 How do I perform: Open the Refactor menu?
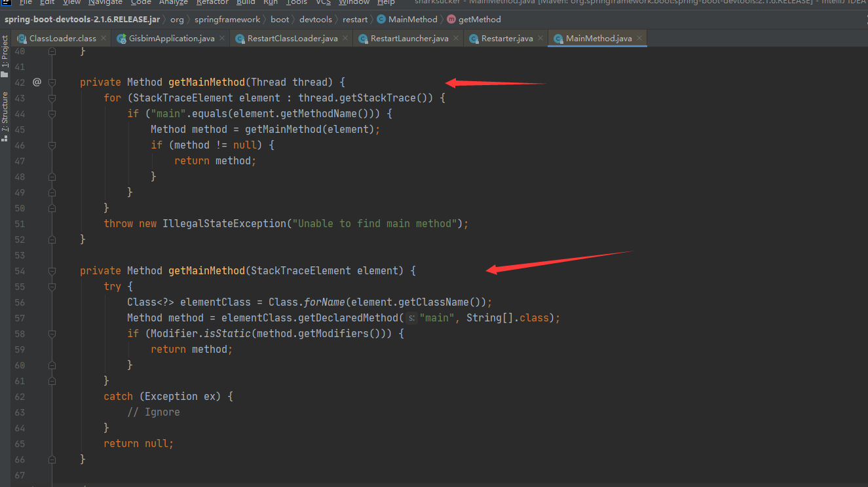pos(212,3)
